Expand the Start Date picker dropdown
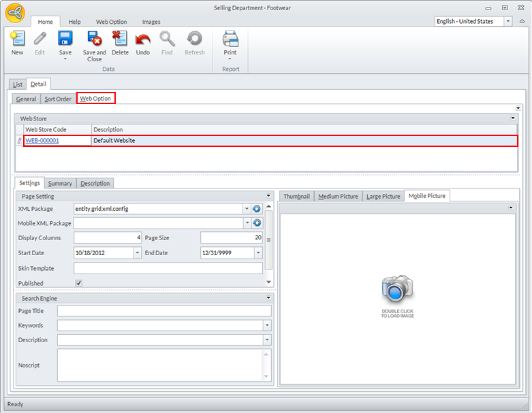Viewport: 532px width, 413px height. pos(137,253)
